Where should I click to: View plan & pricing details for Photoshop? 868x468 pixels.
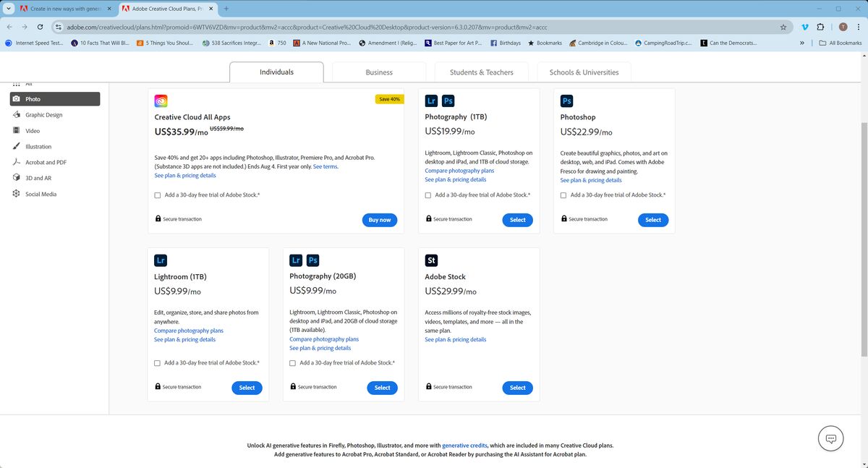pyautogui.click(x=591, y=180)
